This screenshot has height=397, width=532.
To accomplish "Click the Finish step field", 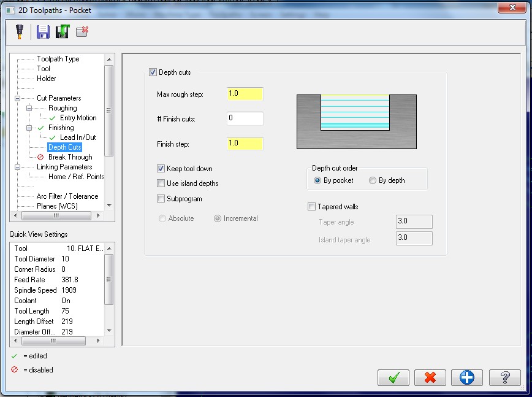I will [x=245, y=144].
